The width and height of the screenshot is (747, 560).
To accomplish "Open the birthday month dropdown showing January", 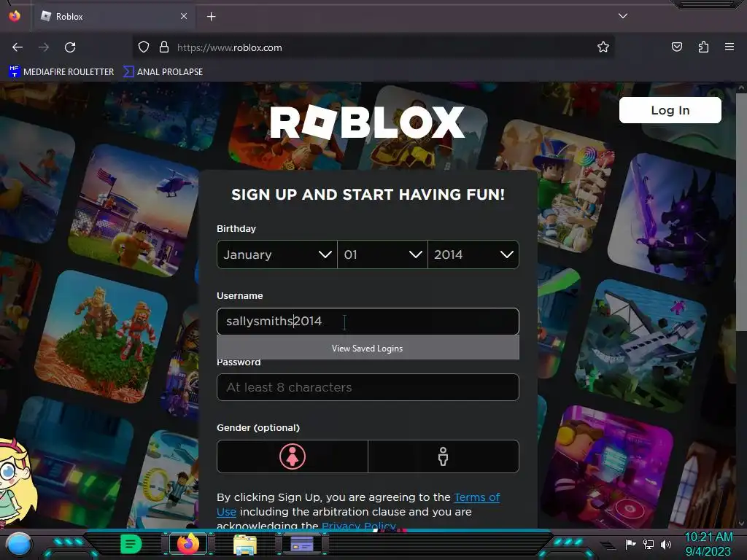I will coord(276,254).
